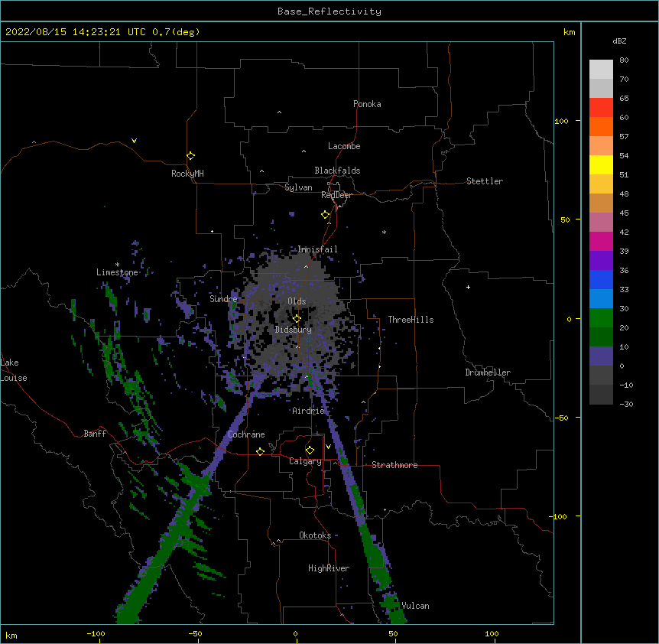
Task: Click the ThreeHills town label
Action: 411,320
